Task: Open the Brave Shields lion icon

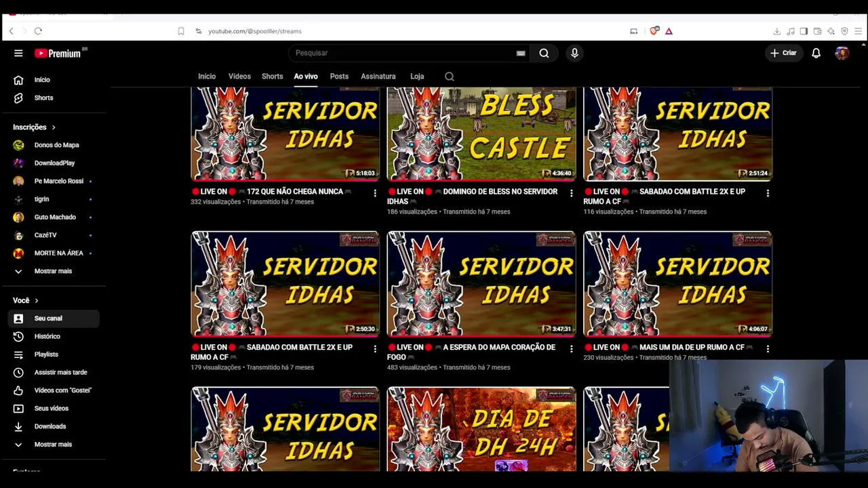Action: (x=654, y=31)
